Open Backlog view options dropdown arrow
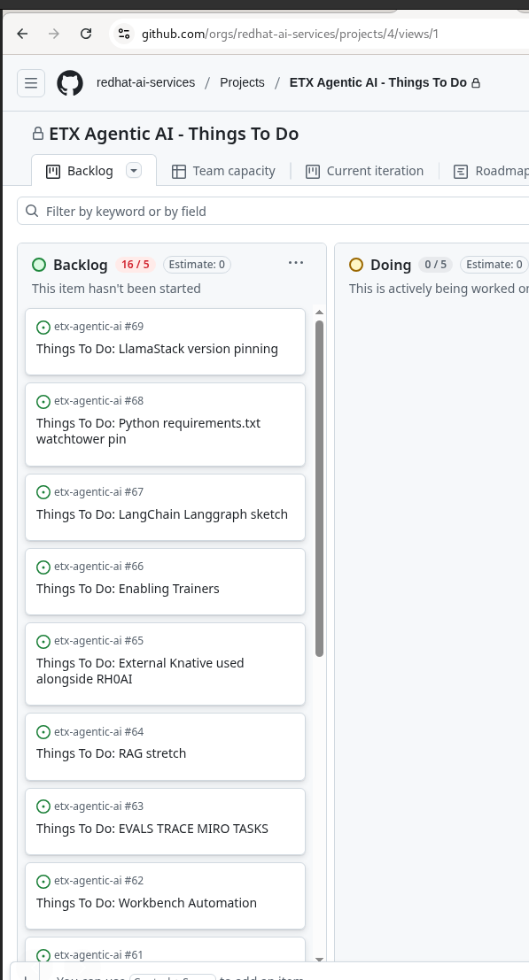Viewport: 529px width, 980px height. [x=134, y=170]
